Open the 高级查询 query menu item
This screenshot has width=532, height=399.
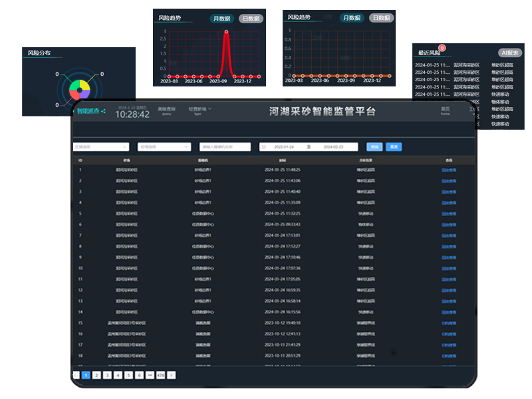coord(166,110)
